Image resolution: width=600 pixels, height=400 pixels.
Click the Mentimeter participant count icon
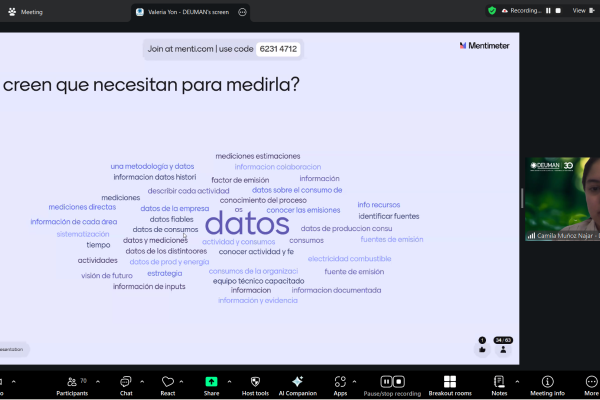503,349
